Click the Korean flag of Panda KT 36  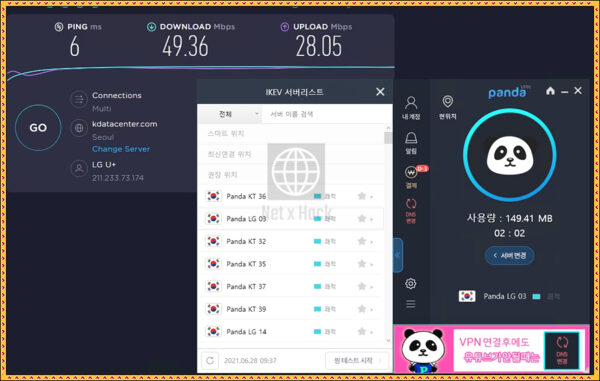point(213,196)
